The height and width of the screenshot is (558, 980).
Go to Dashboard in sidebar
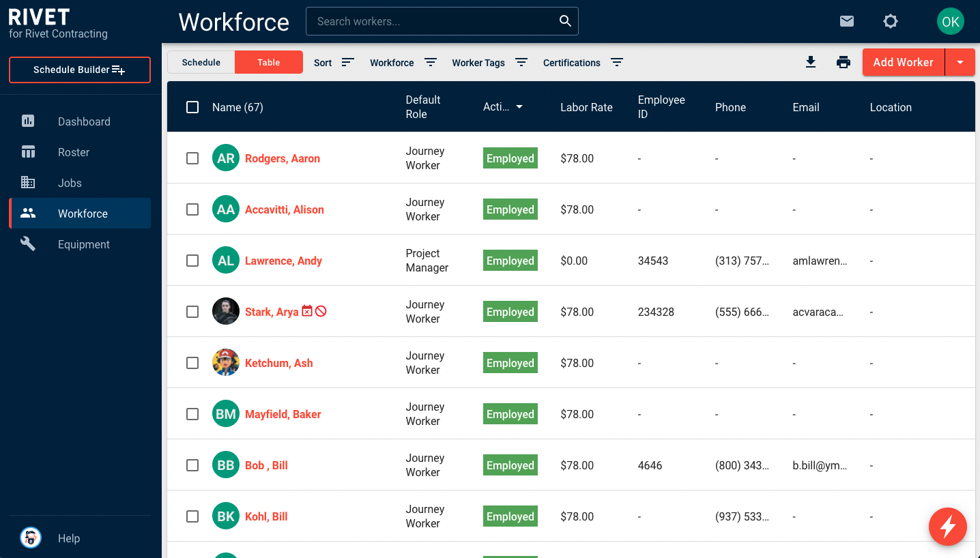click(80, 121)
